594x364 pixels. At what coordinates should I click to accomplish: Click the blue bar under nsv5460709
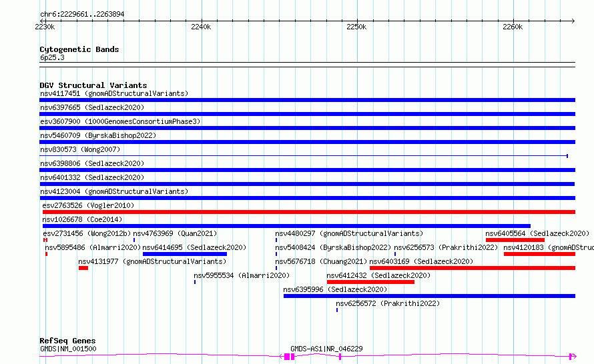pyautogui.click(x=307, y=142)
